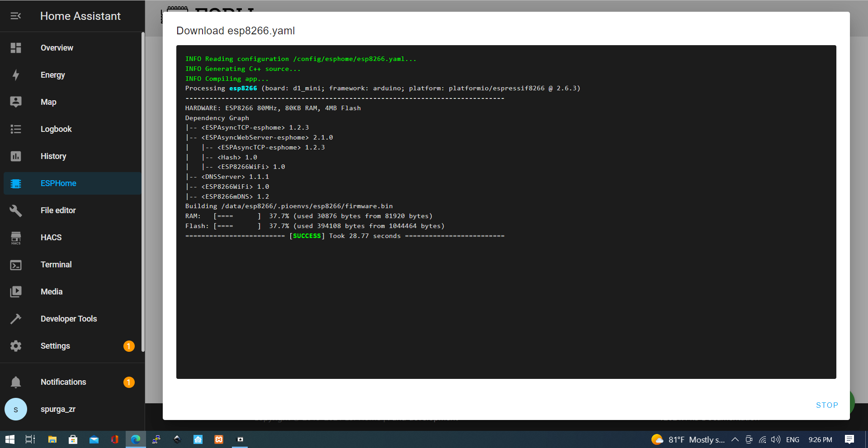Collapse the Home Assistant sidebar menu icon
This screenshot has height=448, width=868.
pos(16,16)
